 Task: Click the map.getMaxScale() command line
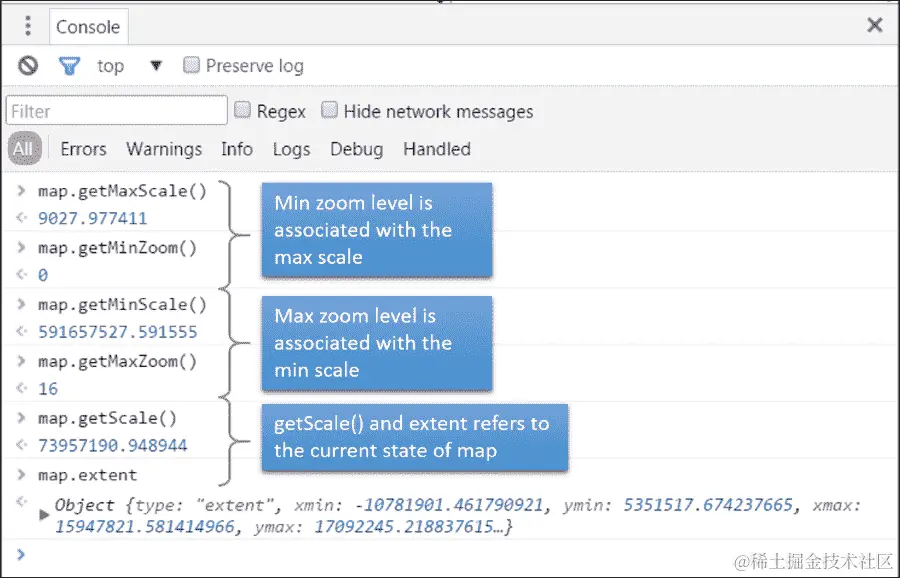point(122,191)
